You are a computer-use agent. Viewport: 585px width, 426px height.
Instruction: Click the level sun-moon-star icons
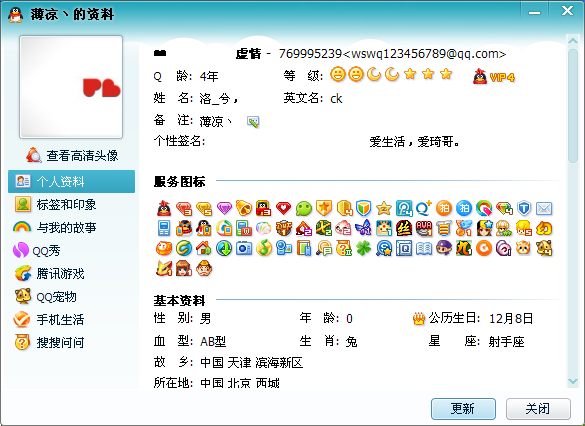[392, 75]
